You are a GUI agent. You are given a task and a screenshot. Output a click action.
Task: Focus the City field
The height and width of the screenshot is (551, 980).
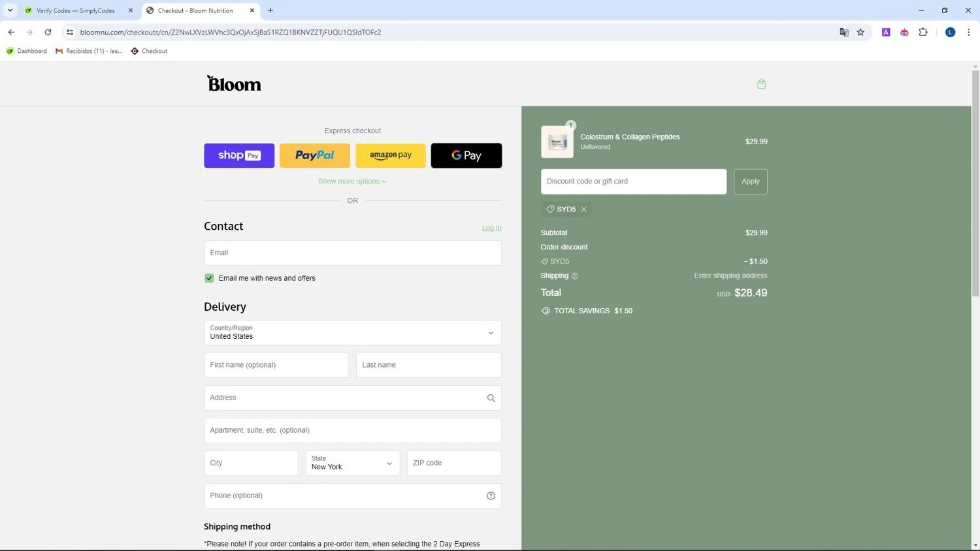[x=251, y=464]
